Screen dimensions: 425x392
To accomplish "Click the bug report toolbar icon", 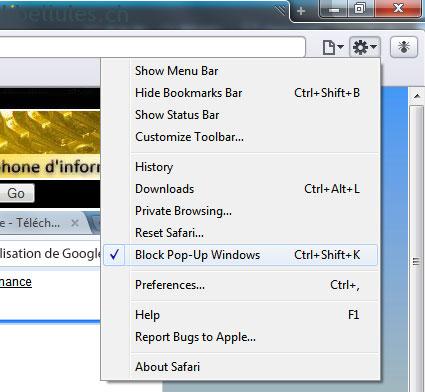I will pyautogui.click(x=404, y=47).
